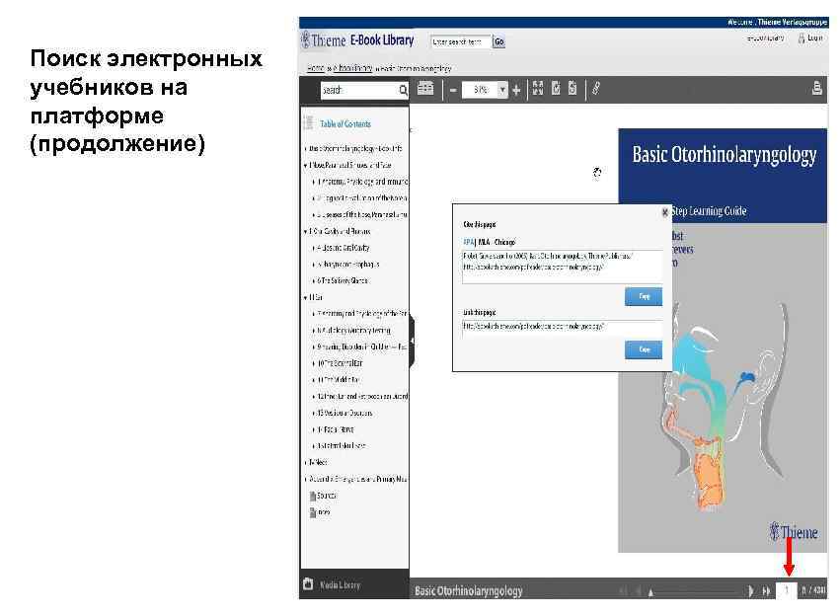Click the fullscreen expand icon
The width and height of the screenshot is (840, 616).
point(538,89)
